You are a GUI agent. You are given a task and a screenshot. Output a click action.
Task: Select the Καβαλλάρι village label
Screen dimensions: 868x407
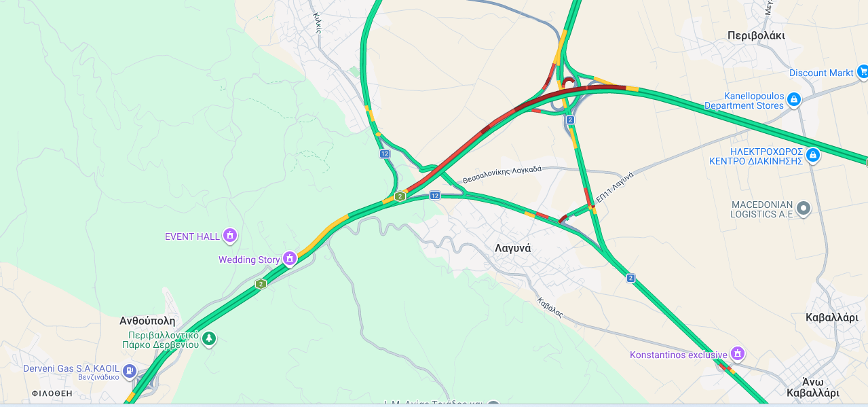coord(832,317)
